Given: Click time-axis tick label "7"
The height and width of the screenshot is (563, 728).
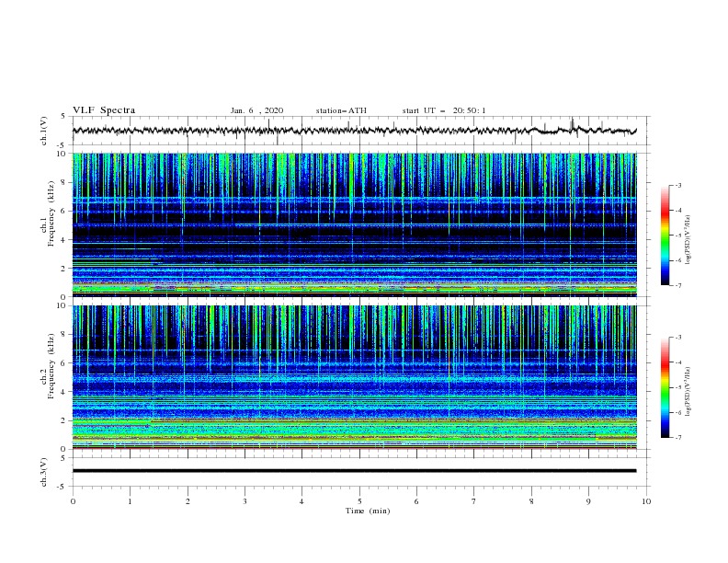Looking at the screenshot, I should (x=474, y=501).
